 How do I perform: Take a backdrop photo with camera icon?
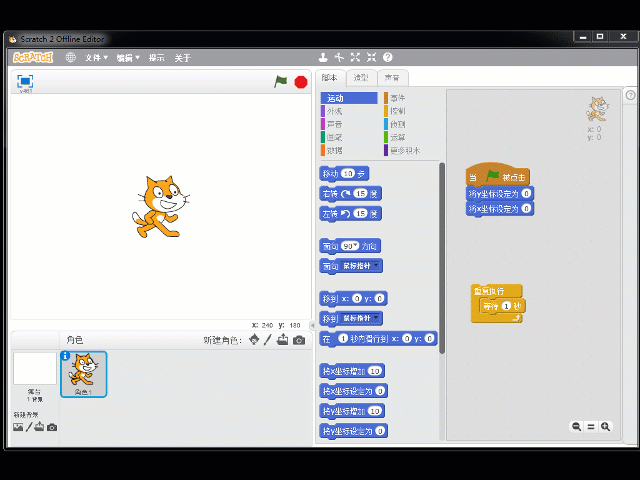point(52,427)
